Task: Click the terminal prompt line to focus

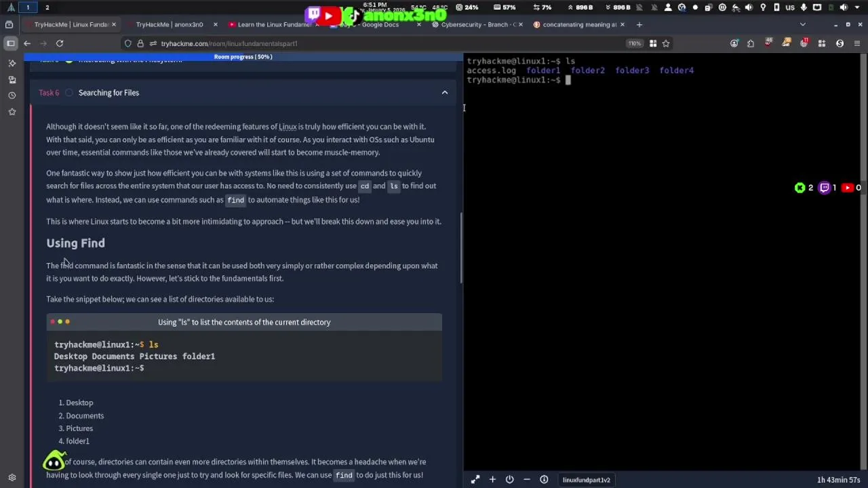Action: point(519,80)
